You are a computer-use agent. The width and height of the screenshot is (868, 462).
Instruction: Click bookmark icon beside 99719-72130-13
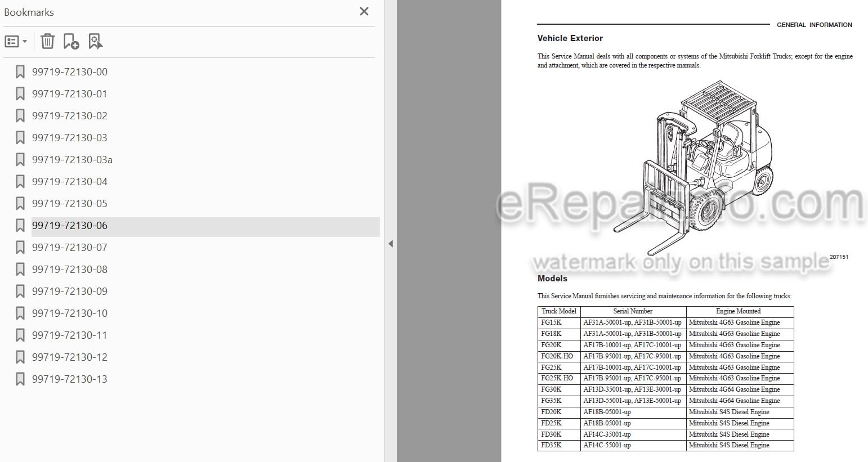click(x=20, y=379)
